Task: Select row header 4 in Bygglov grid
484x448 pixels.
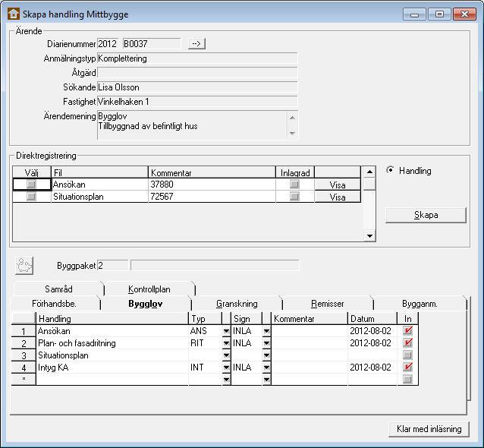Action: [24, 368]
